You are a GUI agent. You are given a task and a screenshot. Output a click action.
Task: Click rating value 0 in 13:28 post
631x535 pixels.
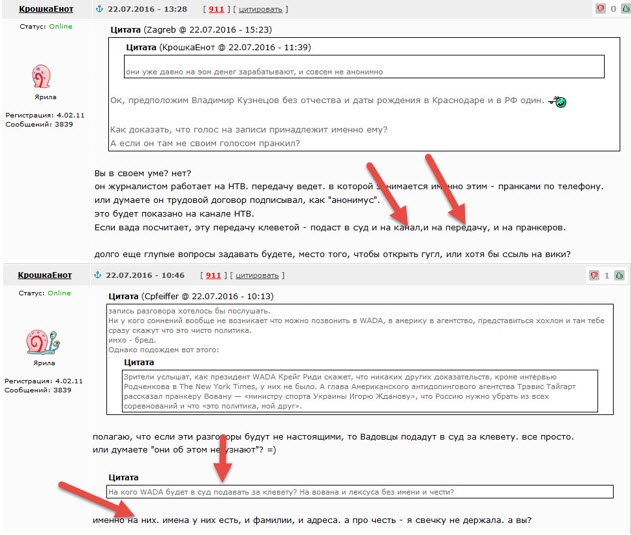[x=613, y=9]
